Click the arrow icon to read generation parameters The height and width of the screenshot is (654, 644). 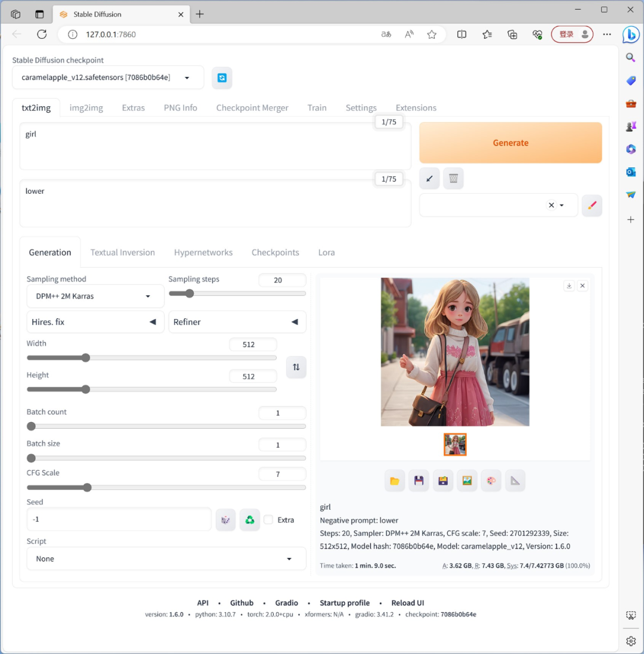point(429,178)
